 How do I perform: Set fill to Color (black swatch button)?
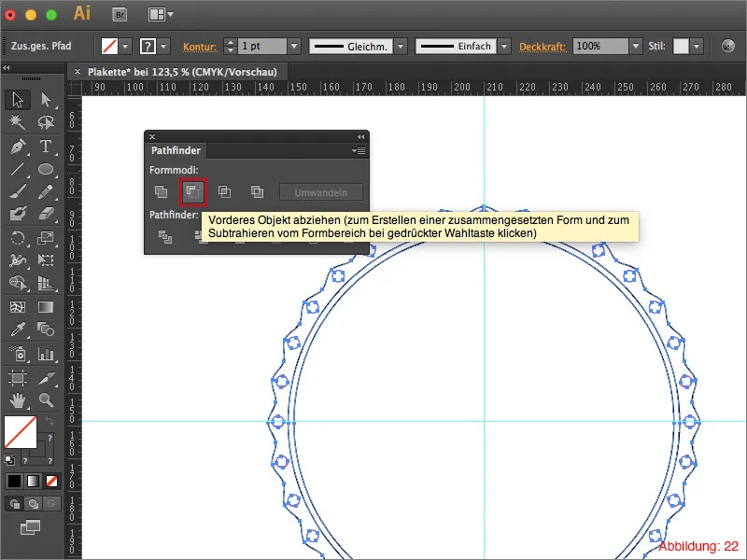click(14, 482)
